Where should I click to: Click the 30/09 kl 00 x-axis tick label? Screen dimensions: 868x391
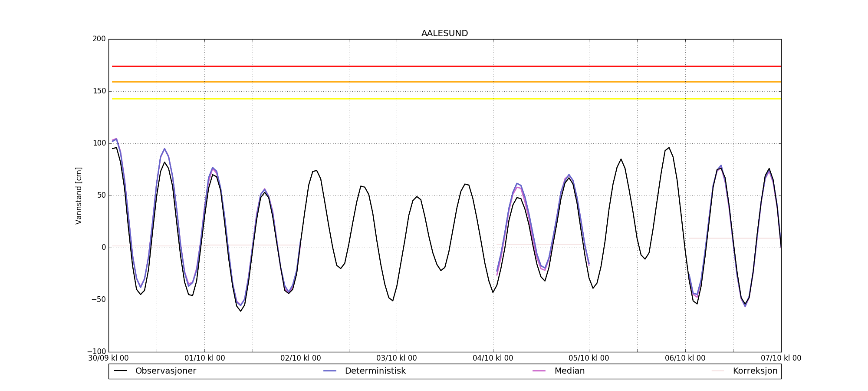[108, 358]
